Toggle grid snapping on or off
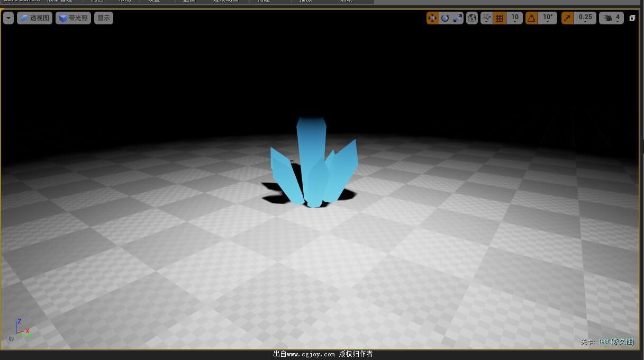Image resolution: width=644 pixels, height=360 pixels. [x=500, y=18]
